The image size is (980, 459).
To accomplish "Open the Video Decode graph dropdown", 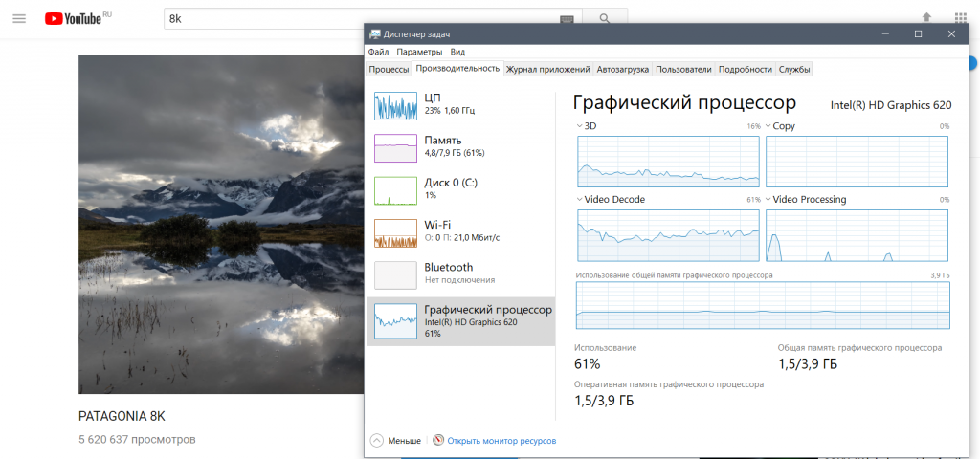I will click(x=579, y=200).
